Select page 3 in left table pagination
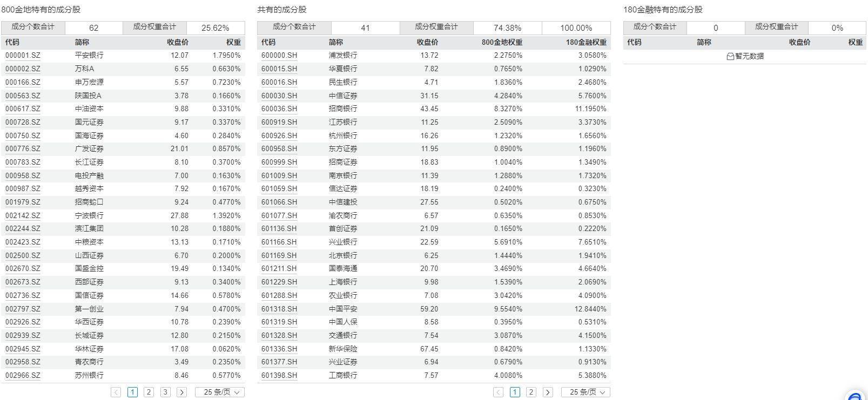This screenshot has width=868, height=400. [165, 392]
